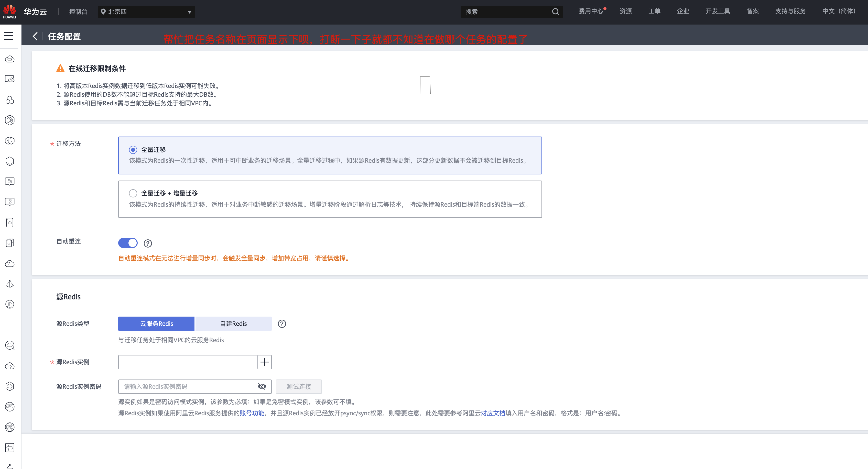
Task: Open the 账号功能 link
Action: (x=252, y=413)
